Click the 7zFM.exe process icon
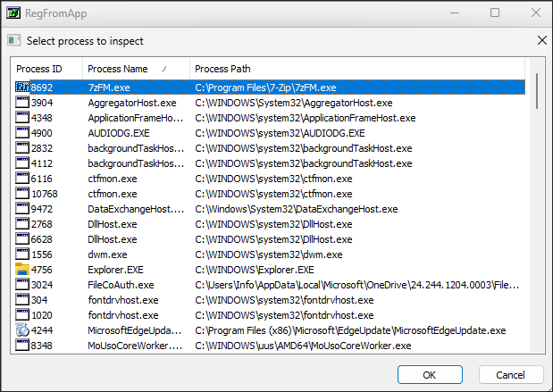The height and width of the screenshot is (392, 553). click(22, 88)
